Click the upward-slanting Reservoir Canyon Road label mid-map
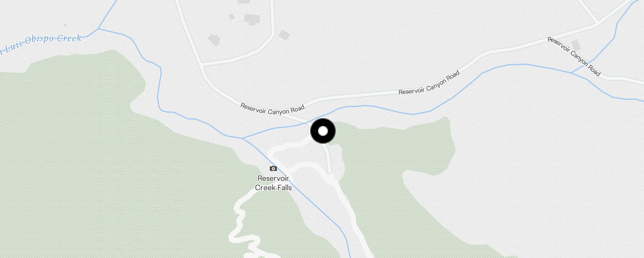 coord(429,83)
